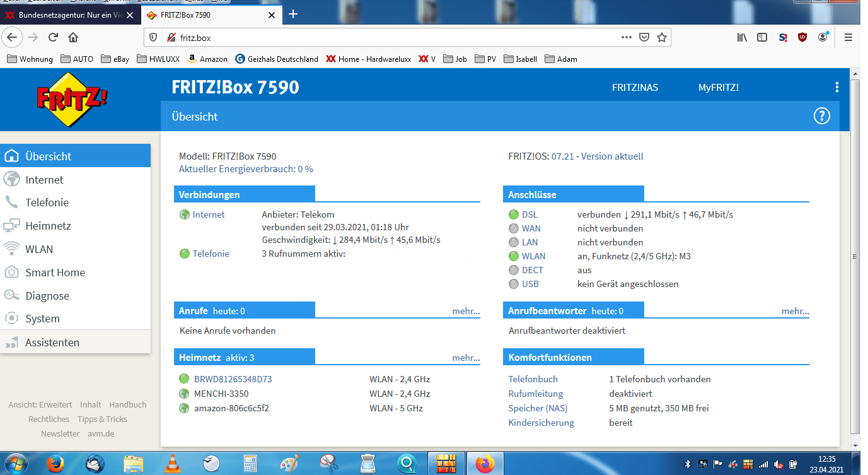Viewport: 868px width, 475px height.
Task: Click mehr... next to Heimnetz
Action: (x=466, y=358)
